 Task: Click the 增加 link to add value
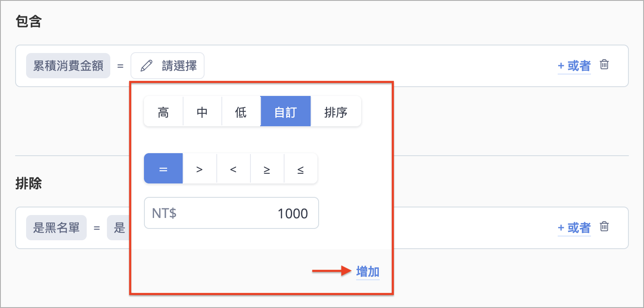[368, 271]
